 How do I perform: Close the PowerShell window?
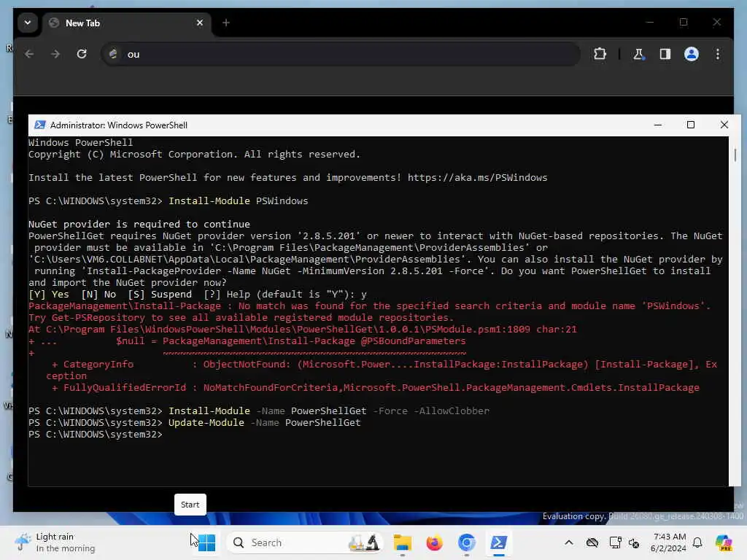coord(724,125)
